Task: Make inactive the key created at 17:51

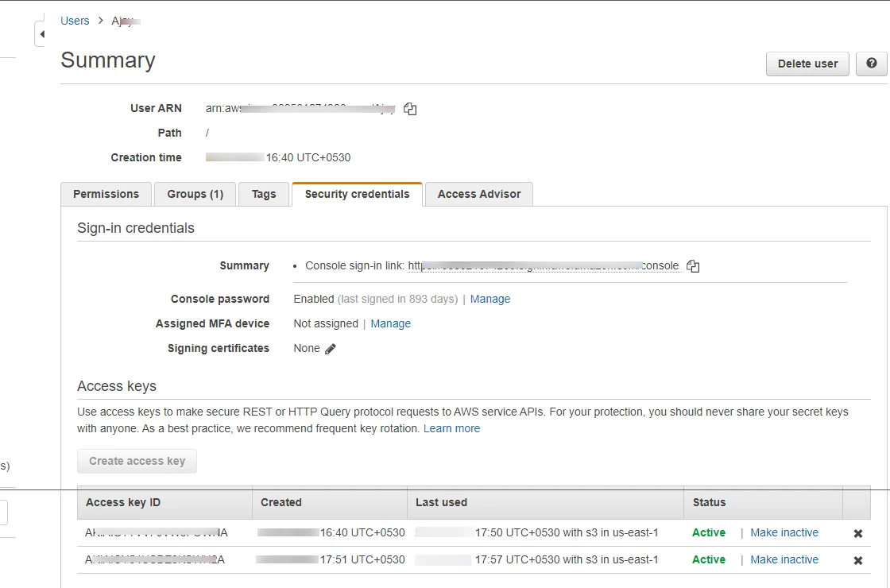Action: click(x=784, y=559)
